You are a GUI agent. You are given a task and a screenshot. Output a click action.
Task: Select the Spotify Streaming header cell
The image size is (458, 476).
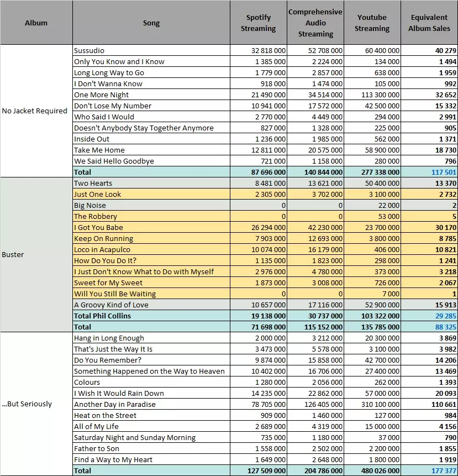(259, 23)
